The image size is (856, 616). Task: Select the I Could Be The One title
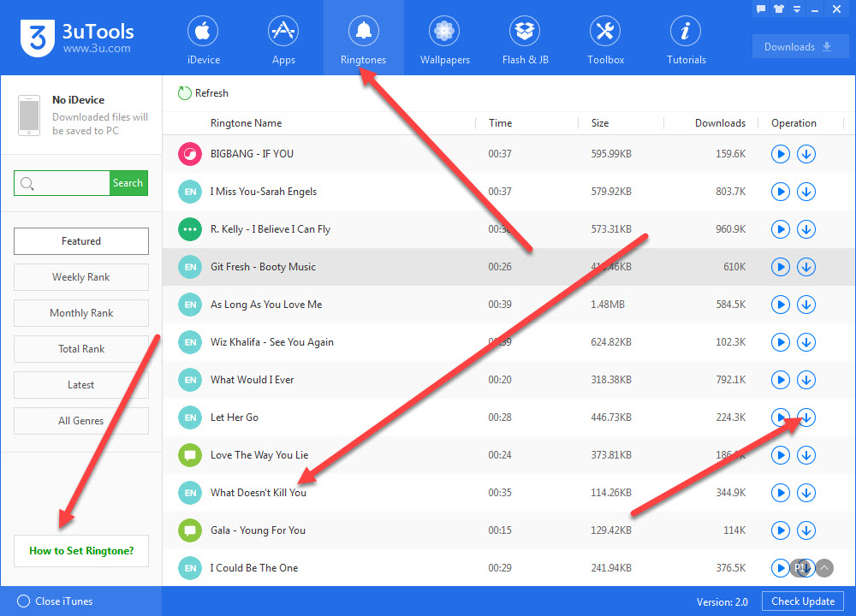click(x=254, y=569)
